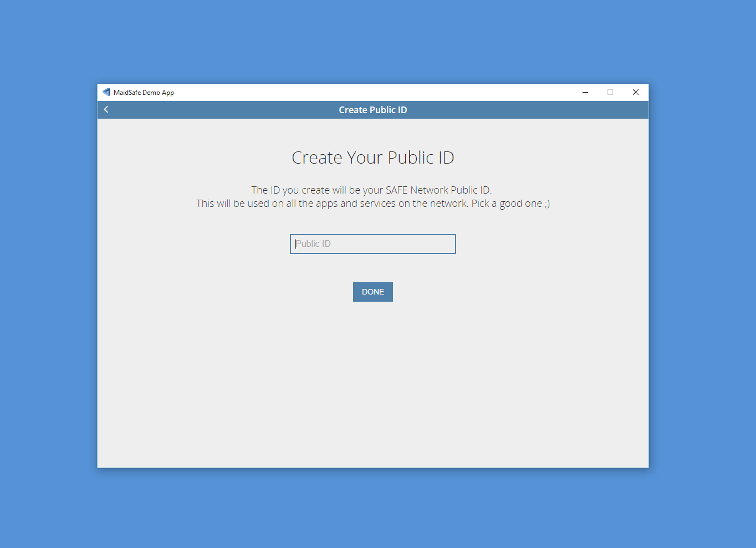
Task: Maximize the MaidSafe Demo App window
Action: (610, 92)
